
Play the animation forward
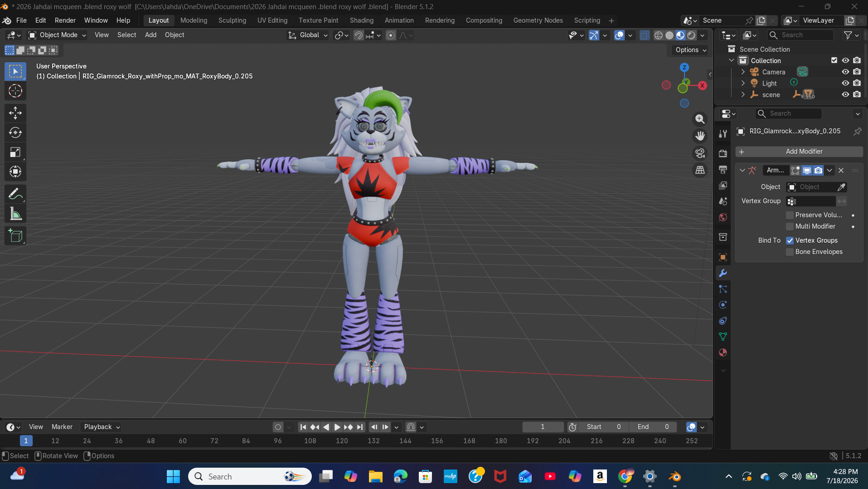point(337,427)
